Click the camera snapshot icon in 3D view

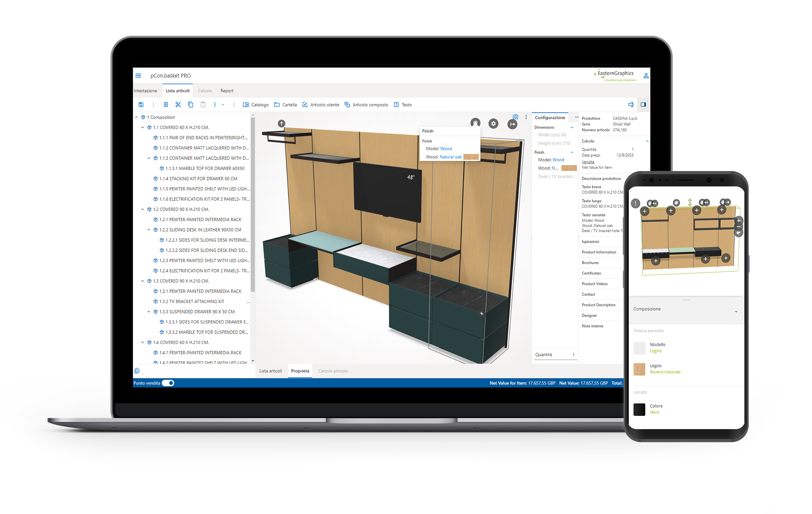(516, 117)
